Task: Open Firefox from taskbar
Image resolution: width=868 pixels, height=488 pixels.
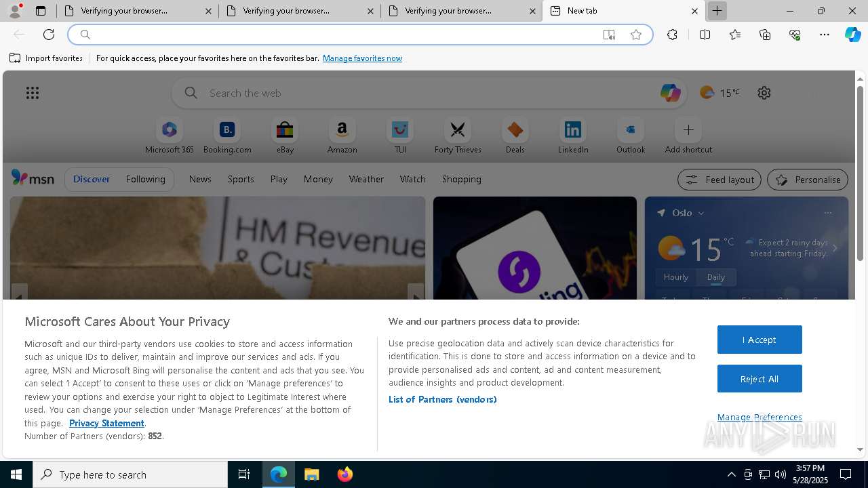Action: coord(345,474)
